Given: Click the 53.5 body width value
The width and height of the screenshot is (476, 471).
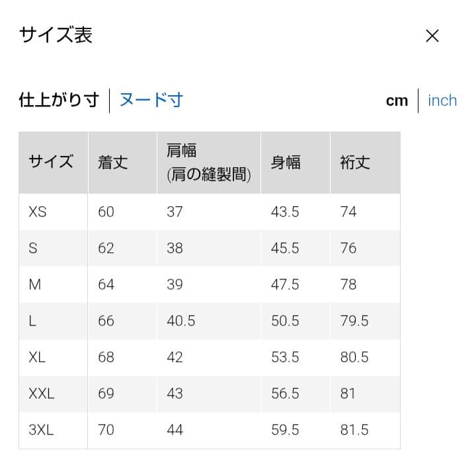Looking at the screenshot, I should tap(285, 357).
